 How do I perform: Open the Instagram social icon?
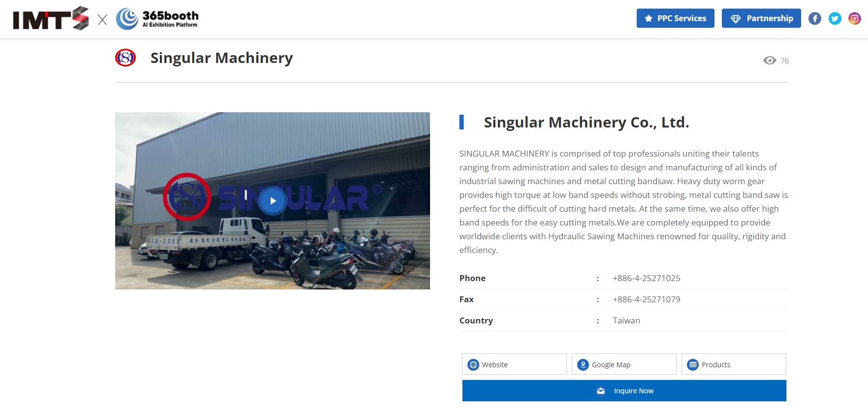(855, 19)
